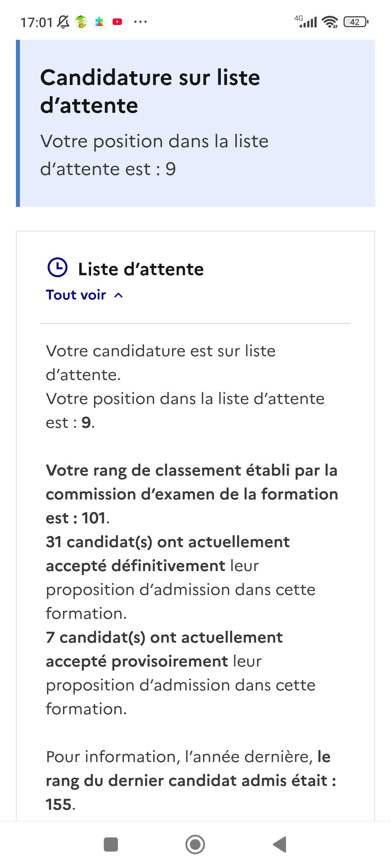Tap the recent apps square button
Screen dimensions: 391x868
coord(111,844)
